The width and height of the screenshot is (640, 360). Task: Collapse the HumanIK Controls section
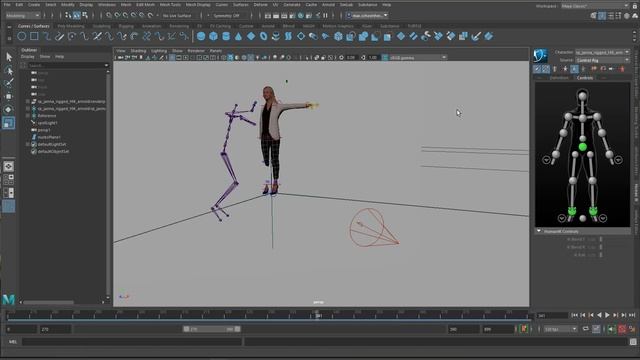point(539,231)
